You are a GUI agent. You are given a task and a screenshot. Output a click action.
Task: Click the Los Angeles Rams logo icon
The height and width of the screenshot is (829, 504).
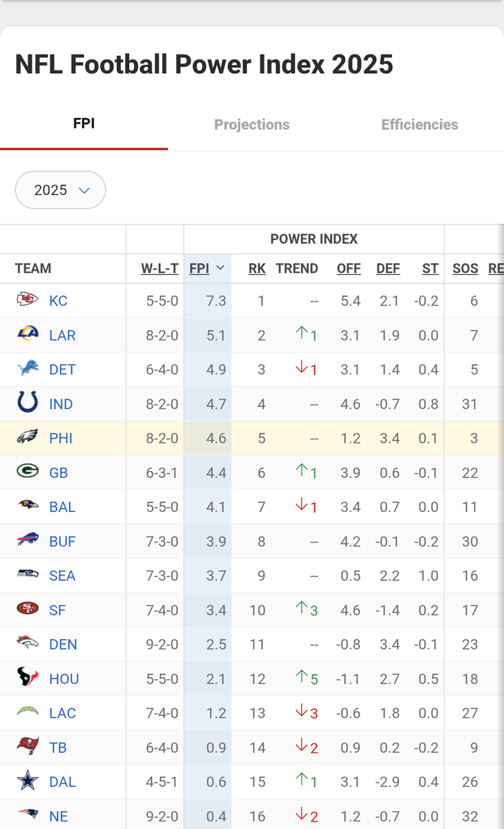[x=28, y=335]
